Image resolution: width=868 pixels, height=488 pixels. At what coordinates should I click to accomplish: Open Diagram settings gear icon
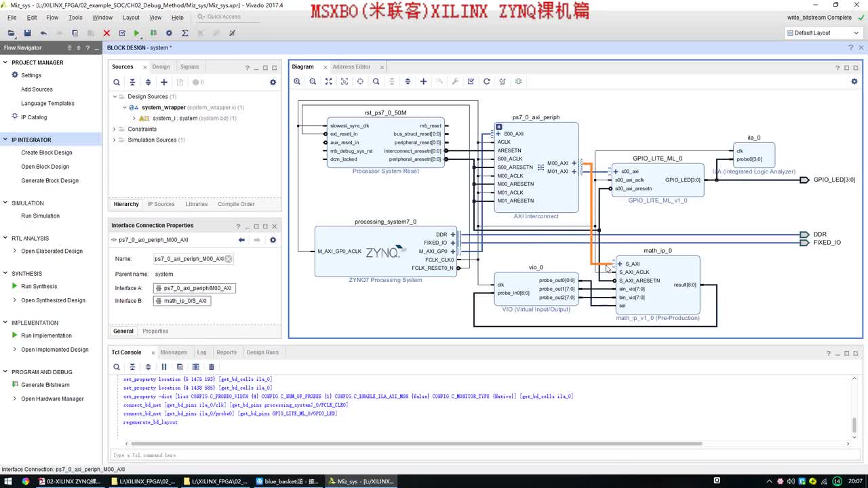coord(854,81)
